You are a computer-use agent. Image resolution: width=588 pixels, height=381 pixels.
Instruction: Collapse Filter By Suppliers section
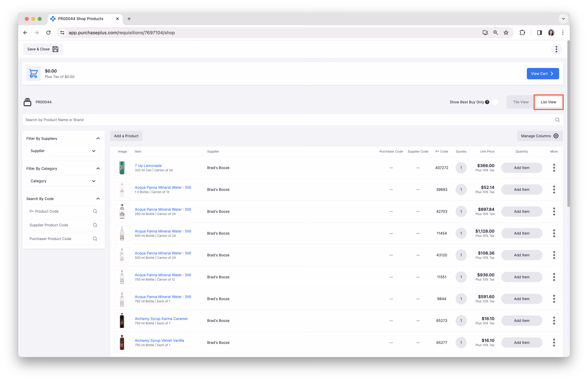click(x=98, y=138)
